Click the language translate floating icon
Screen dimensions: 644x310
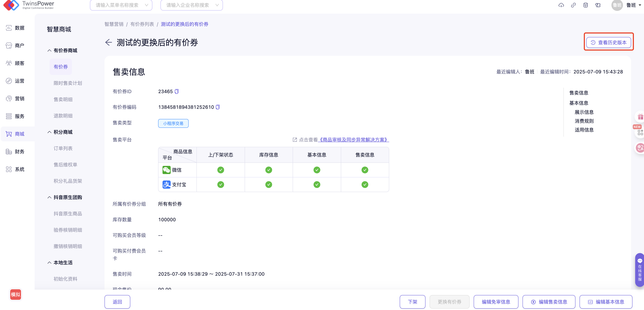(640, 148)
